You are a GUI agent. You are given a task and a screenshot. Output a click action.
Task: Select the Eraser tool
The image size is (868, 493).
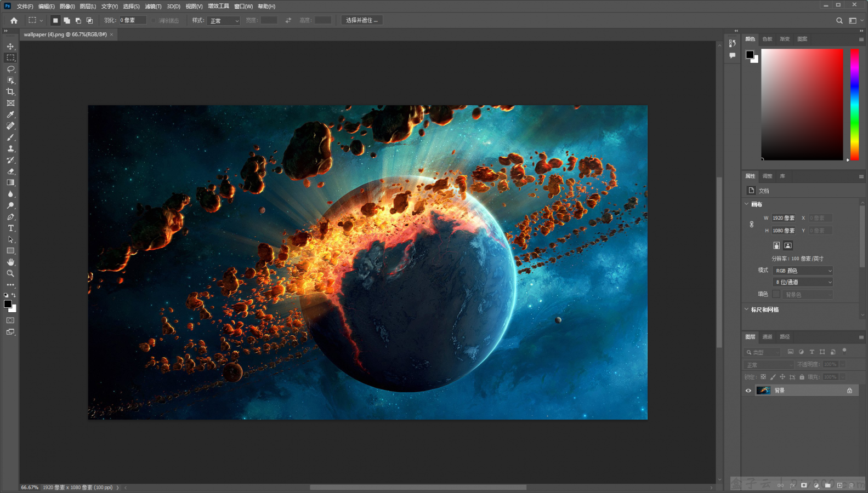click(x=10, y=171)
